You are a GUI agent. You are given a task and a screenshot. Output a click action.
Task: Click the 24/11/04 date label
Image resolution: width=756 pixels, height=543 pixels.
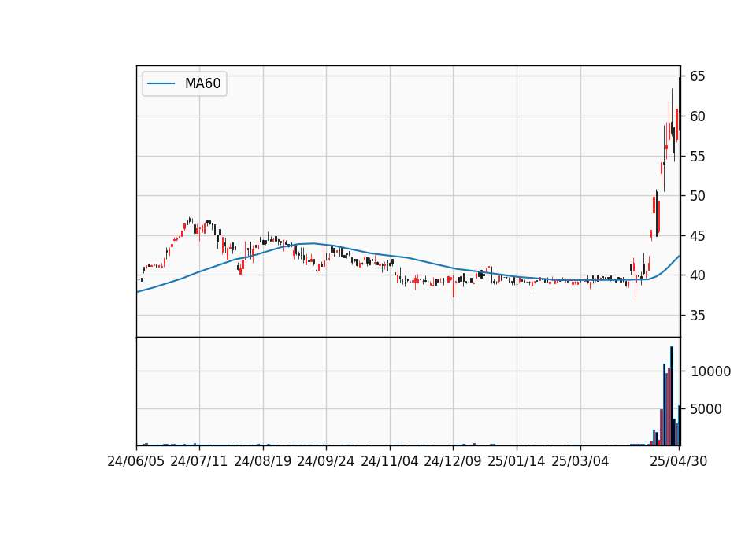(x=390, y=461)
